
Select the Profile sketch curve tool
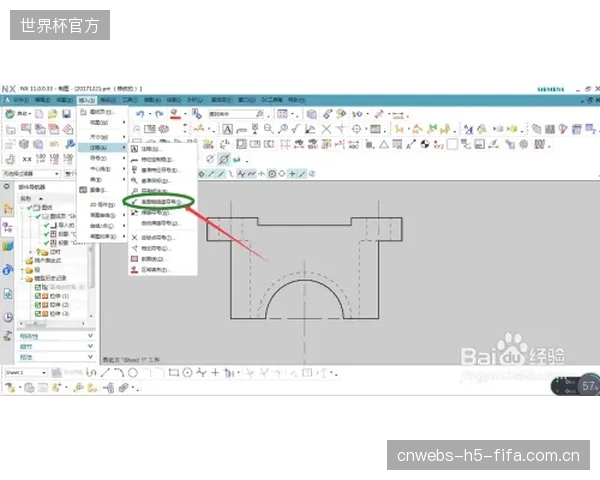point(91,372)
